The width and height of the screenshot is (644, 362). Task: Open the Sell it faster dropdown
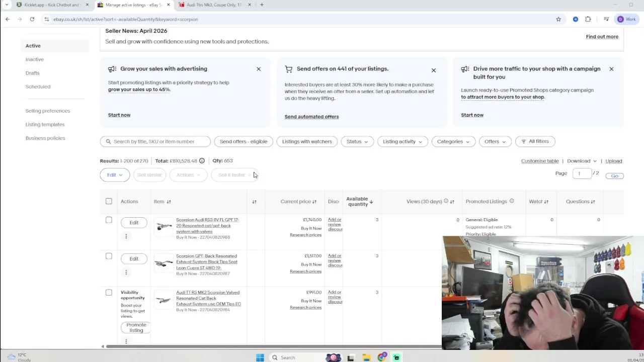[x=235, y=175]
